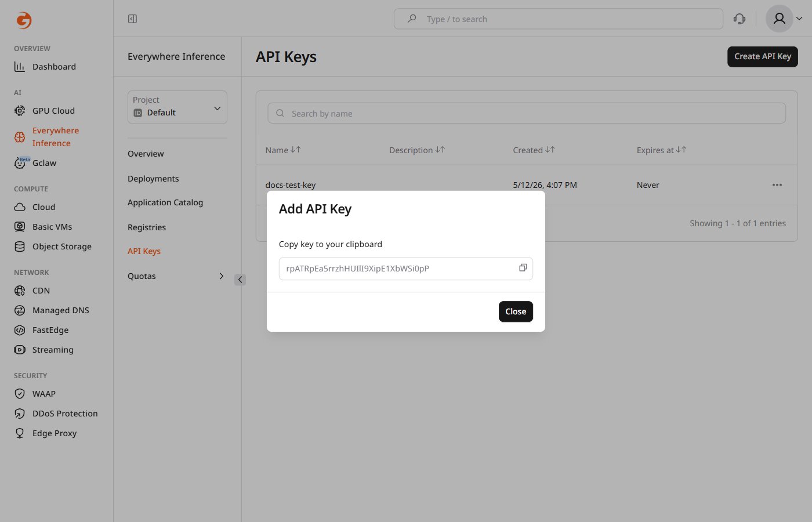Click Create API Key button
The height and width of the screenshot is (522, 812).
click(x=763, y=56)
